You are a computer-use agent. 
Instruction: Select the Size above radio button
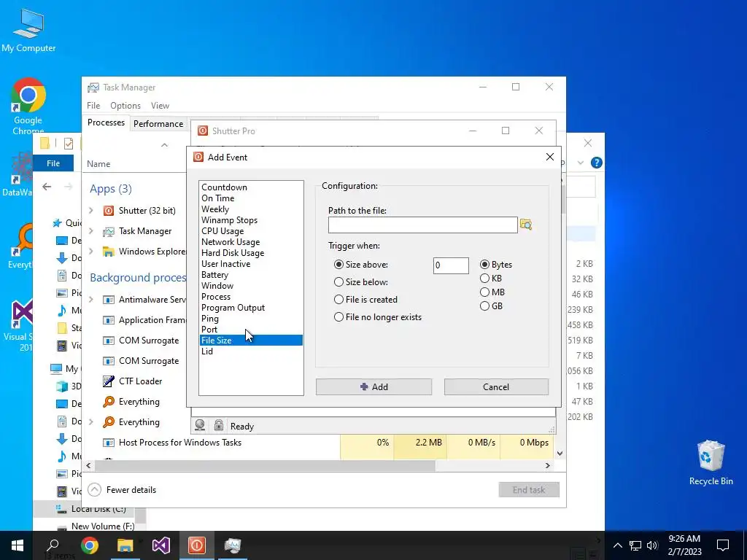tap(338, 264)
